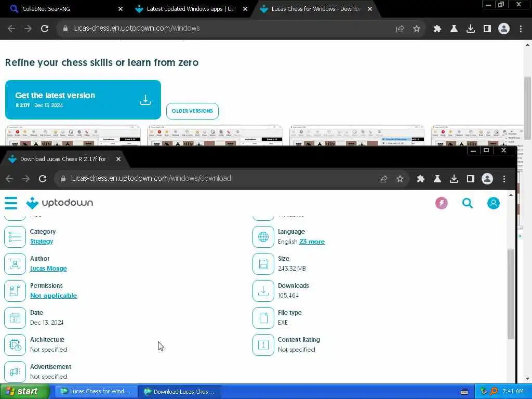This screenshot has height=399, width=532.
Task: Open the Not applicable permissions link
Action: (x=54, y=296)
